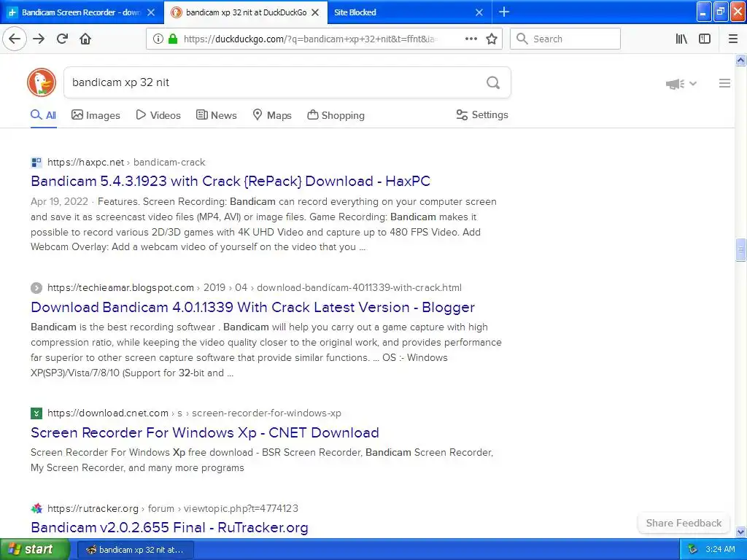This screenshot has width=747, height=560.
Task: Click the DuckDuckGo duck logo
Action: coord(42,82)
